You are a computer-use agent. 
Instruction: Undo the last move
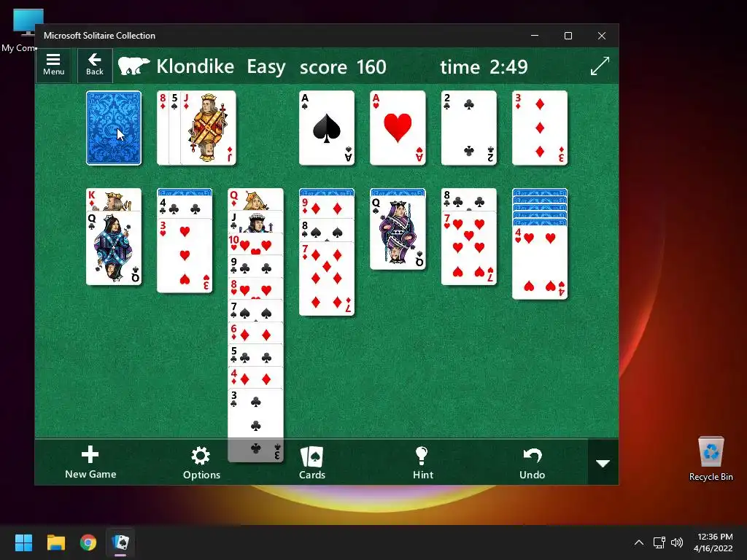point(532,462)
